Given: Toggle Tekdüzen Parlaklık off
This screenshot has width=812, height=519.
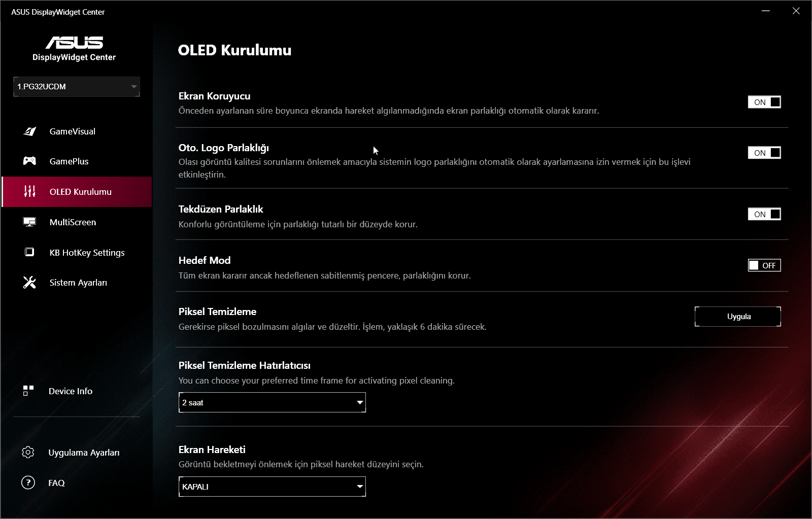Looking at the screenshot, I should coord(764,214).
